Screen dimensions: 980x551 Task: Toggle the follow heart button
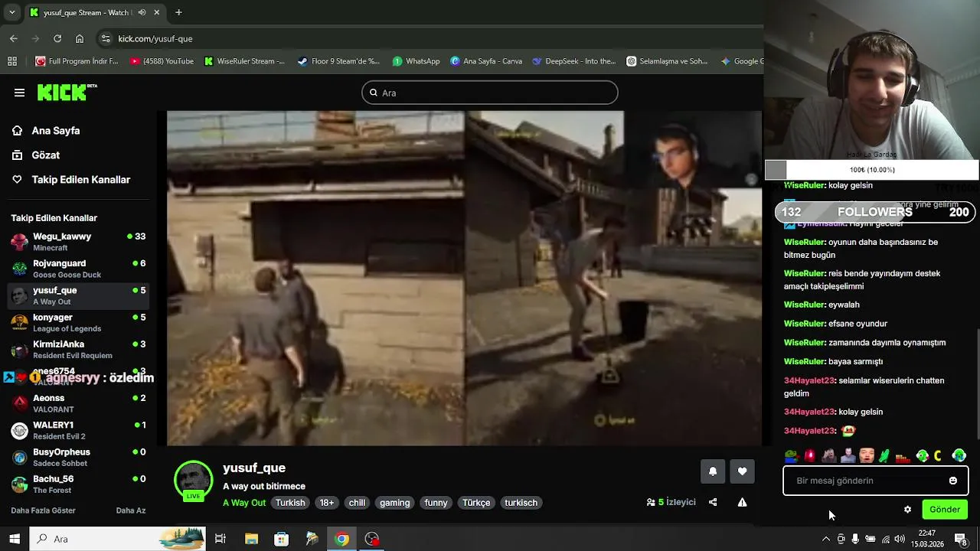[x=742, y=471]
